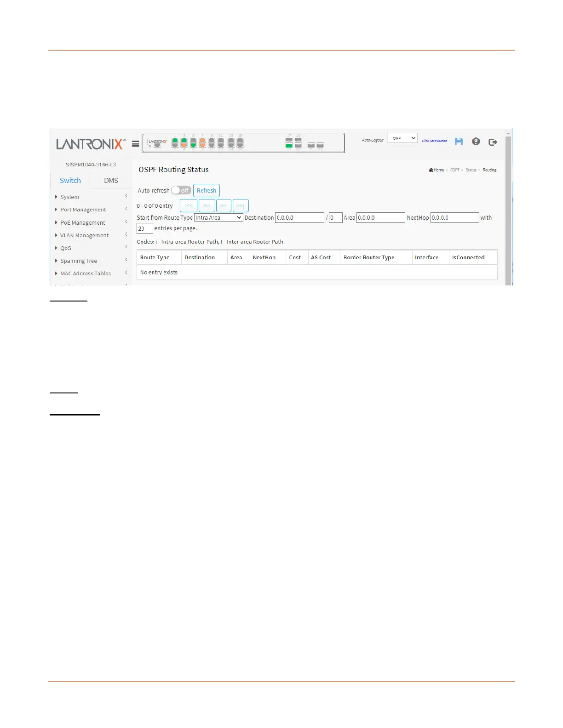The height and width of the screenshot is (728, 563).
Task: Switch to the Switch tab
Action: 70,181
